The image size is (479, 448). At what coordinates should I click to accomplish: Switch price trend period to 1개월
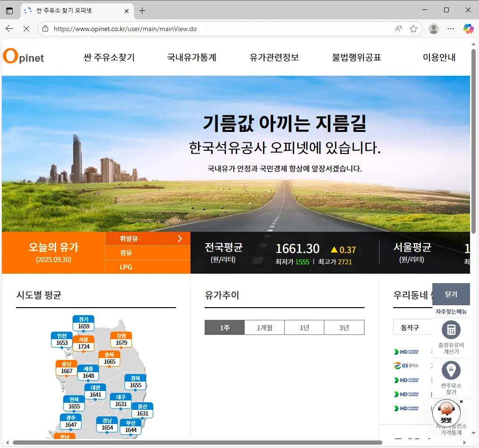point(264,327)
